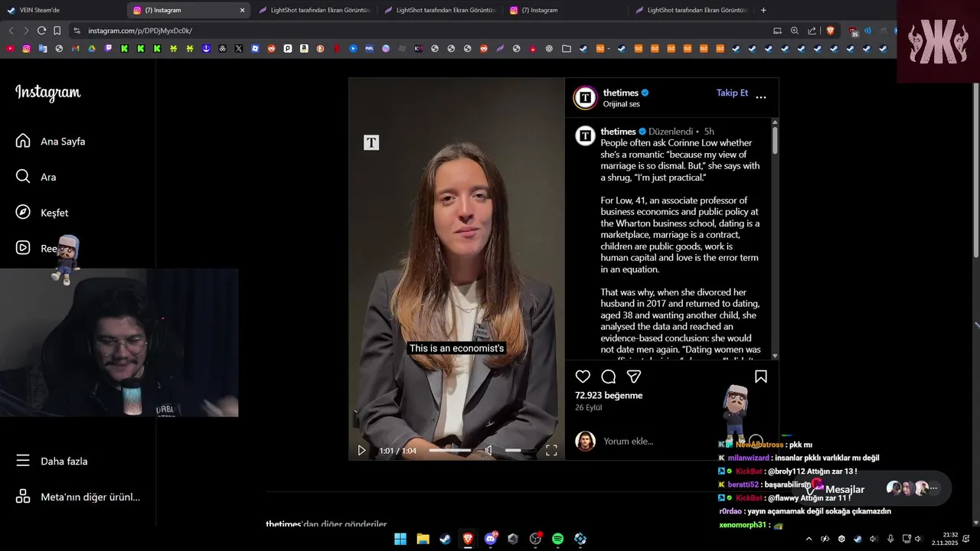Open the Ara search item
Image resolution: width=980 pixels, height=551 pixels.
coord(36,177)
